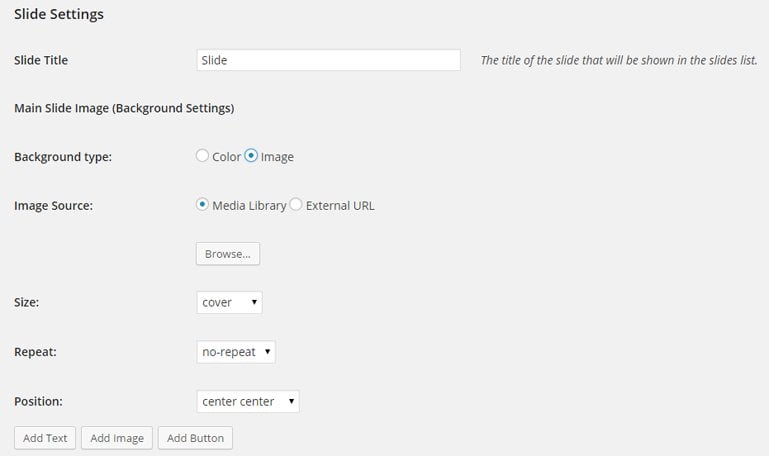This screenshot has height=456, width=769.
Task: Choose Media Library as image source
Action: (x=203, y=205)
